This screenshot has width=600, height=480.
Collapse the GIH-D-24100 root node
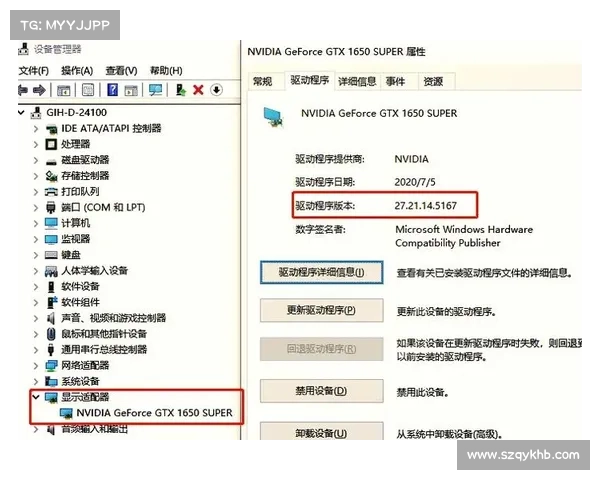21,113
